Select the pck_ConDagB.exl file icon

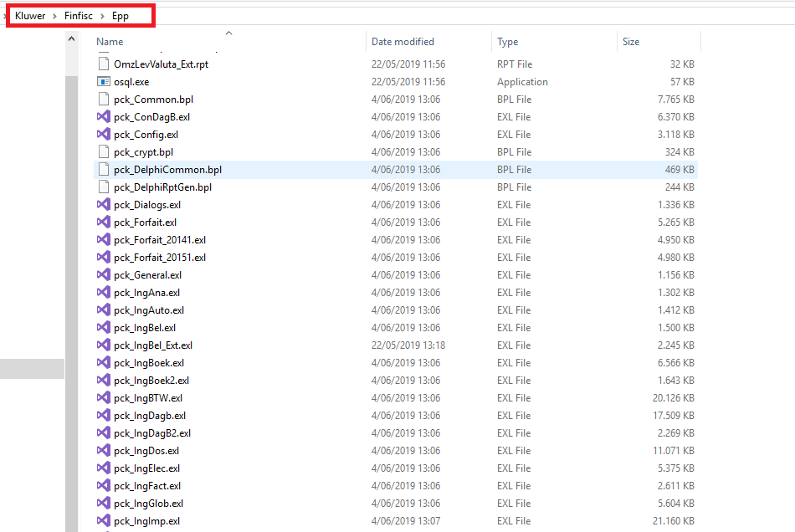[104, 117]
